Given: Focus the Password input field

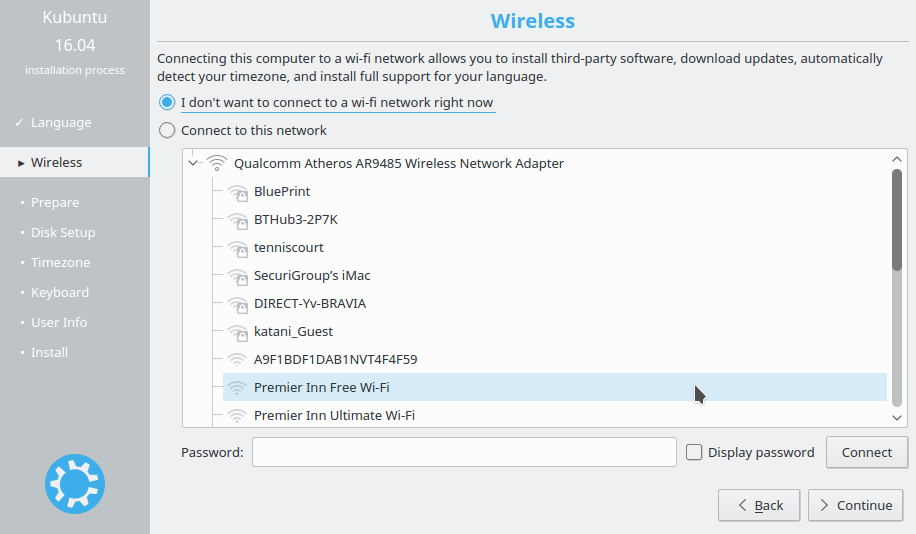Looking at the screenshot, I should [464, 452].
